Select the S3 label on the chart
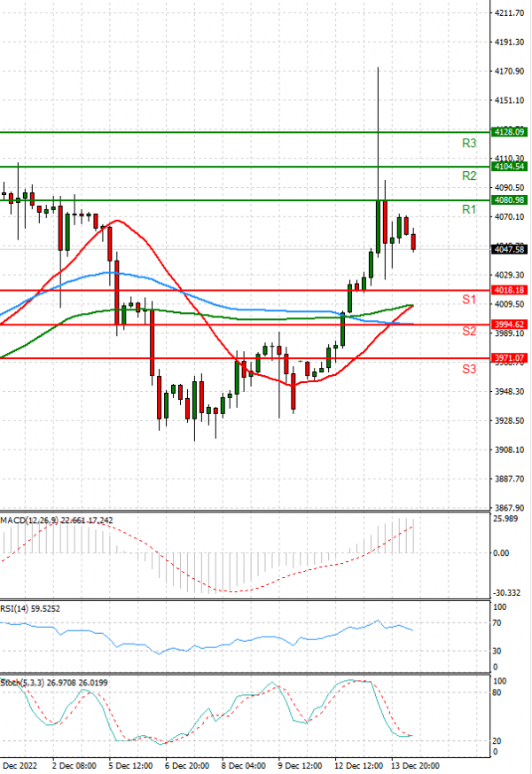The image size is (532, 774). tap(469, 369)
